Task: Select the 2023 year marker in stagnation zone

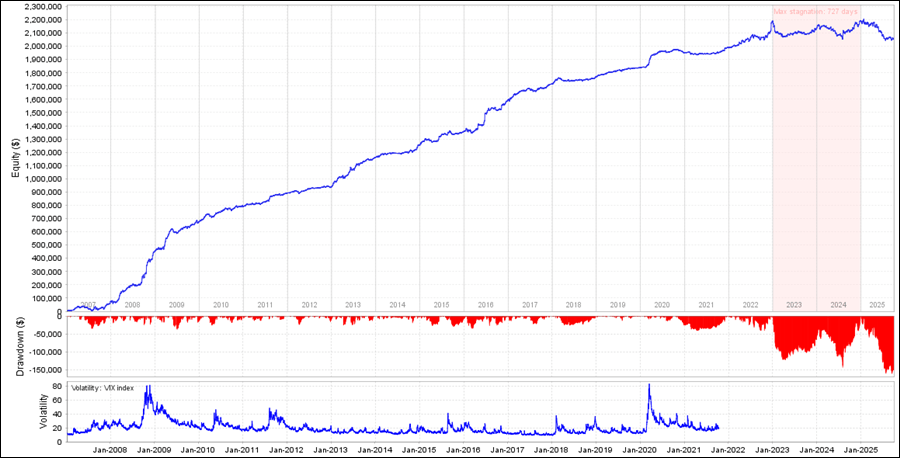Action: point(794,304)
